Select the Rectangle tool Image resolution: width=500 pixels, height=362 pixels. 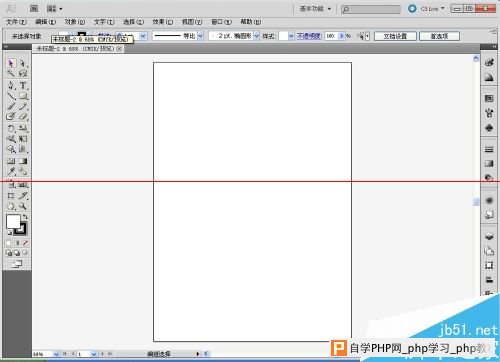[x=23, y=96]
